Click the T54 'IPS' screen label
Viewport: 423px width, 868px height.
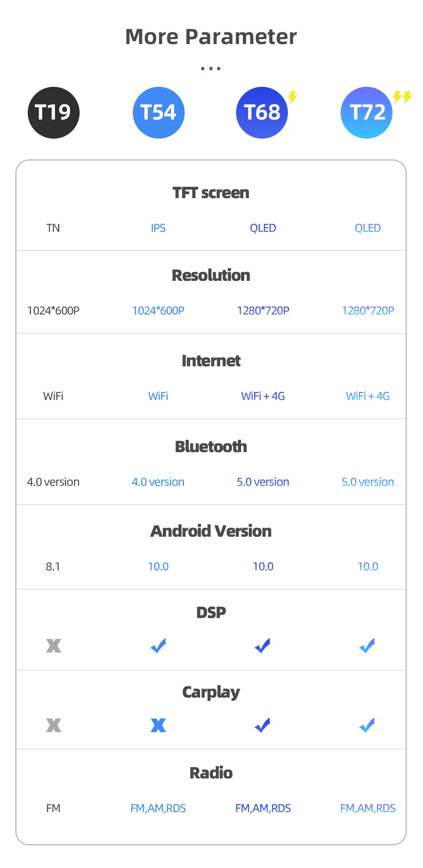(x=158, y=228)
